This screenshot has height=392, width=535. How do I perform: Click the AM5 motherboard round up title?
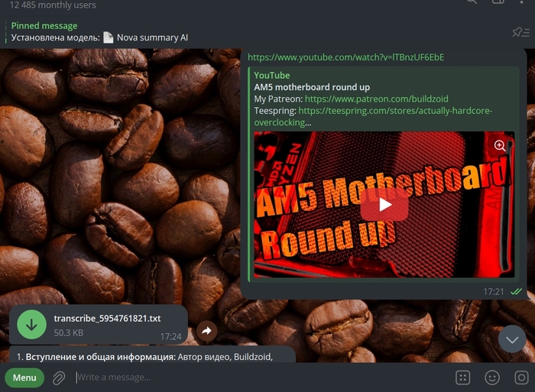(x=312, y=87)
